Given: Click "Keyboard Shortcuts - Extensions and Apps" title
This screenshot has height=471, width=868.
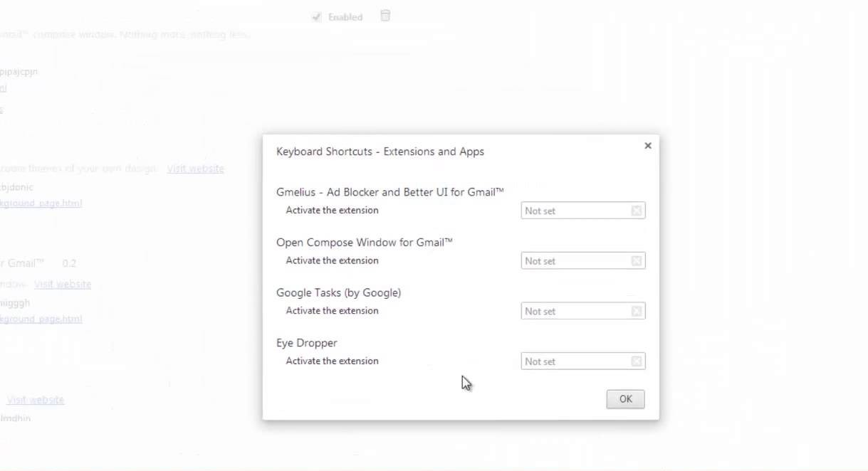Looking at the screenshot, I should pyautogui.click(x=380, y=152).
